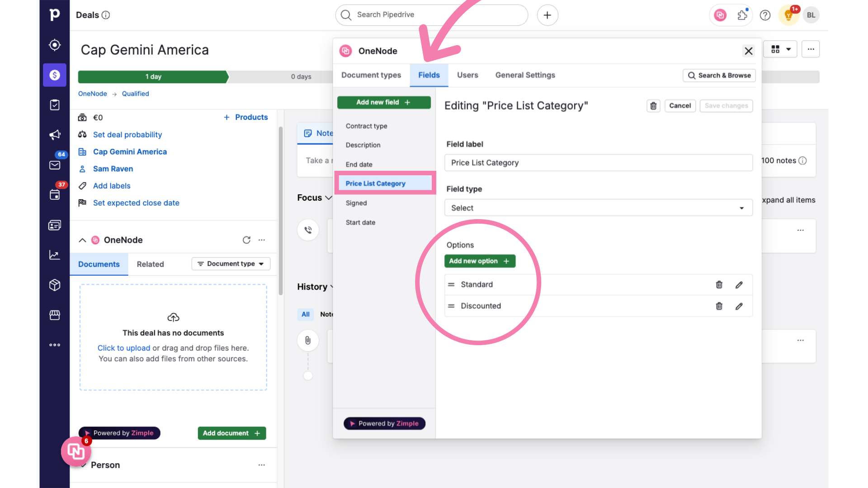Open the Cap Gemini America organization link

[130, 152]
